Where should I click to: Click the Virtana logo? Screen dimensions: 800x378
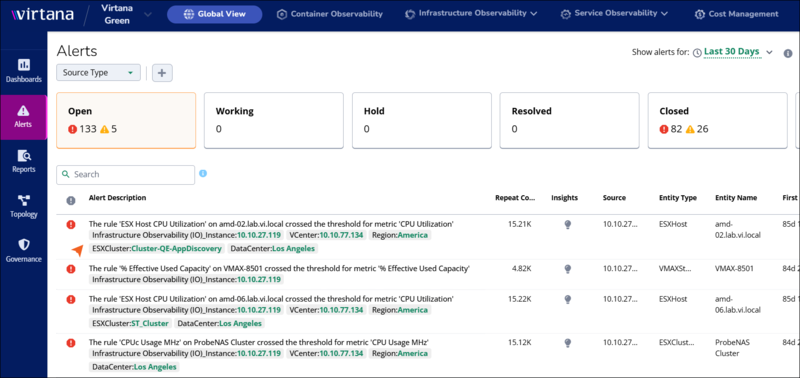click(x=42, y=14)
